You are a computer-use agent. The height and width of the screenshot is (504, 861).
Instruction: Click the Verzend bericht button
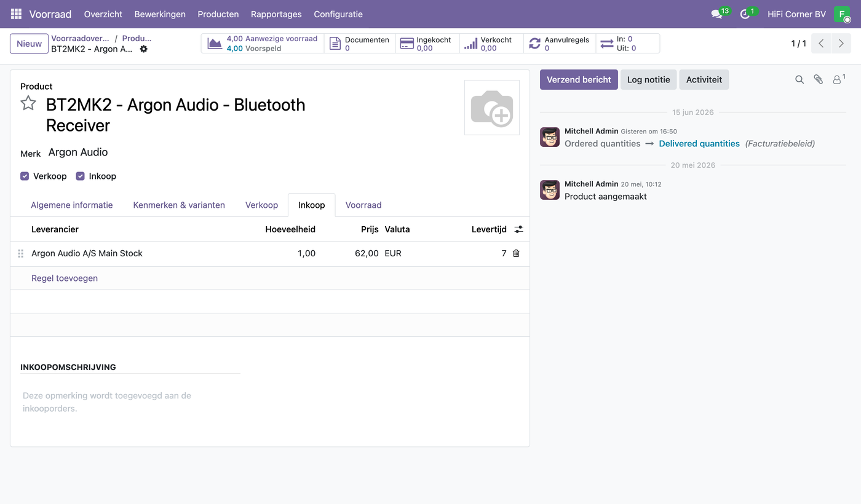(579, 79)
